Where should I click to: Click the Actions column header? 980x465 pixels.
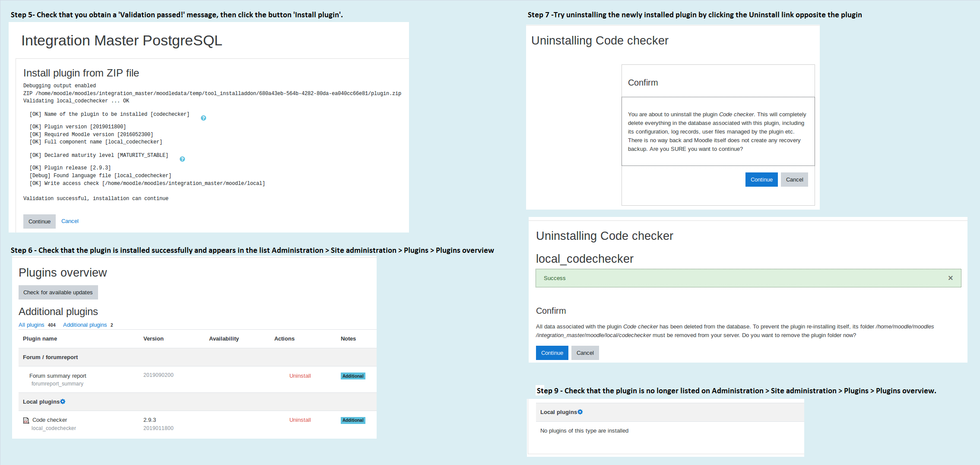click(284, 338)
